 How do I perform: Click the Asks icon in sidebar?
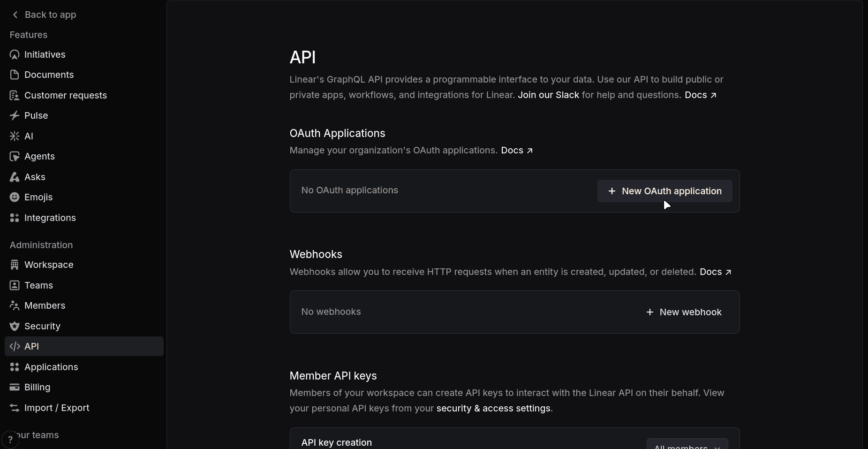(x=15, y=177)
